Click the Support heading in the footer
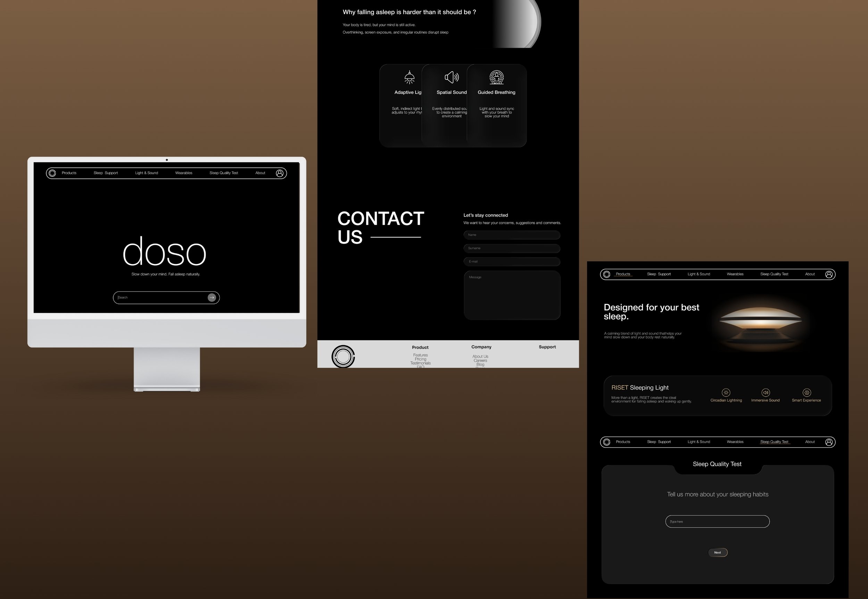This screenshot has width=868, height=599. (548, 347)
